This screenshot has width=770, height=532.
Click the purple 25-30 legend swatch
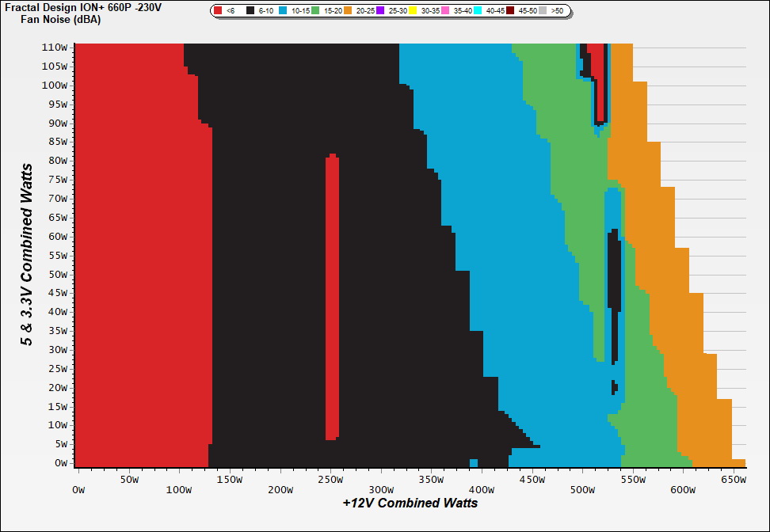click(x=380, y=11)
